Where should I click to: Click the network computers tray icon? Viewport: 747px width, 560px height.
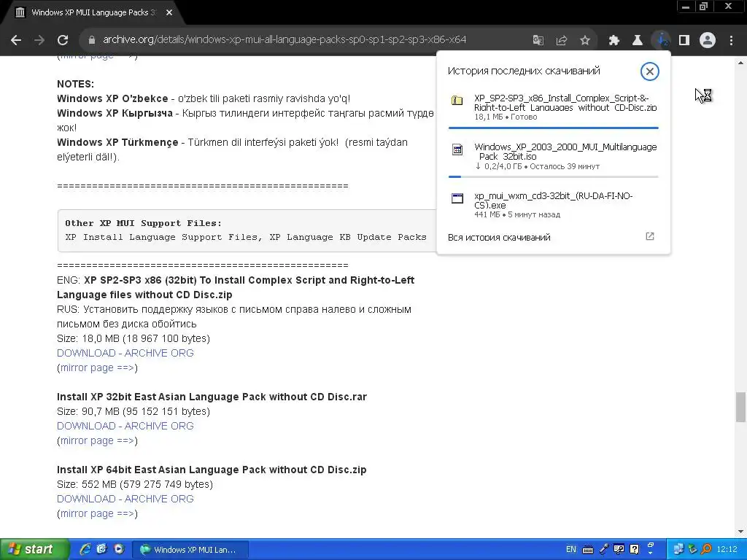coord(678,550)
